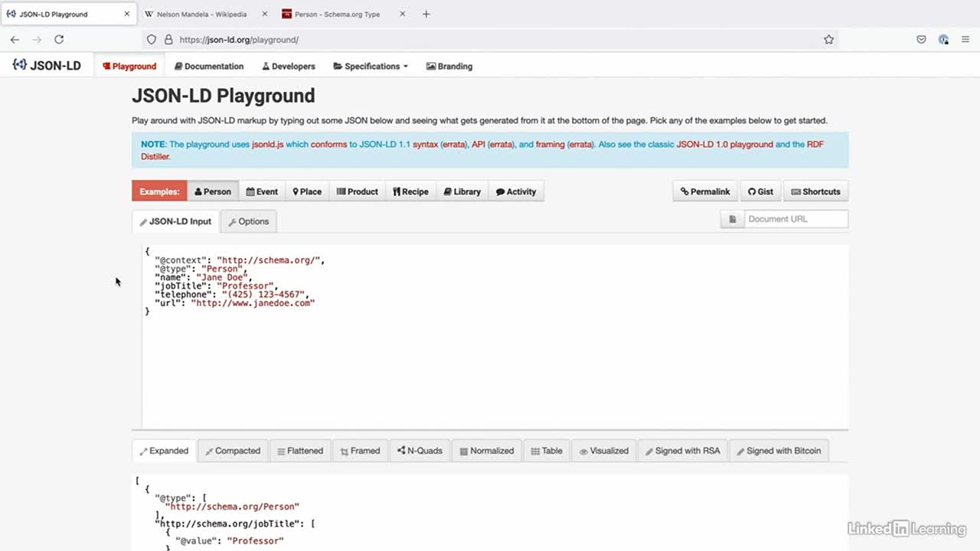The image size is (980, 551).
Task: Show the Flattened output tab
Action: (300, 451)
